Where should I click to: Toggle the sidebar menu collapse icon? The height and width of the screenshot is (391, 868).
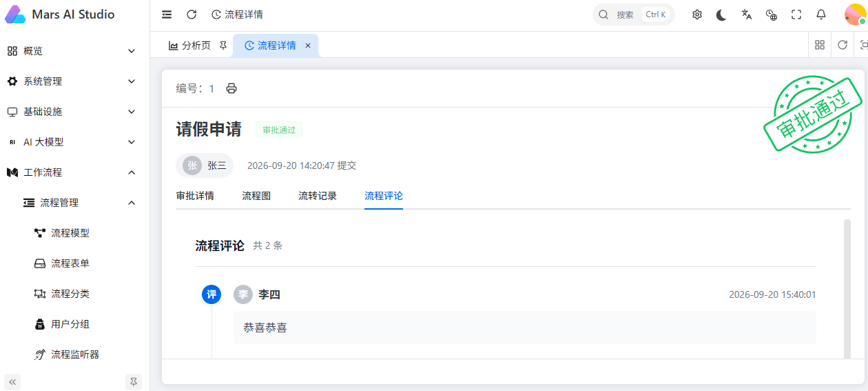click(x=167, y=14)
